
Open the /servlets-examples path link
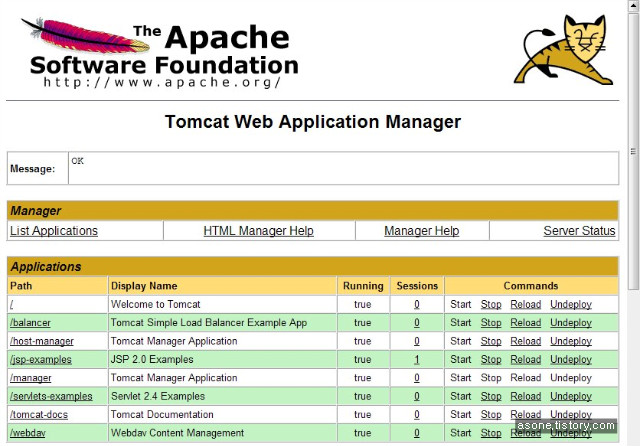(51, 396)
